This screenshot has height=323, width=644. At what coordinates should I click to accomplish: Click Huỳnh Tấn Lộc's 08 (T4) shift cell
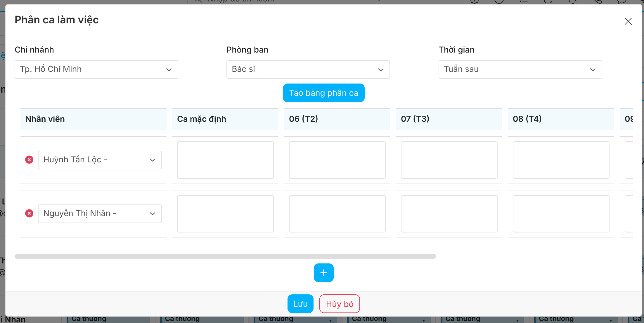click(x=561, y=160)
